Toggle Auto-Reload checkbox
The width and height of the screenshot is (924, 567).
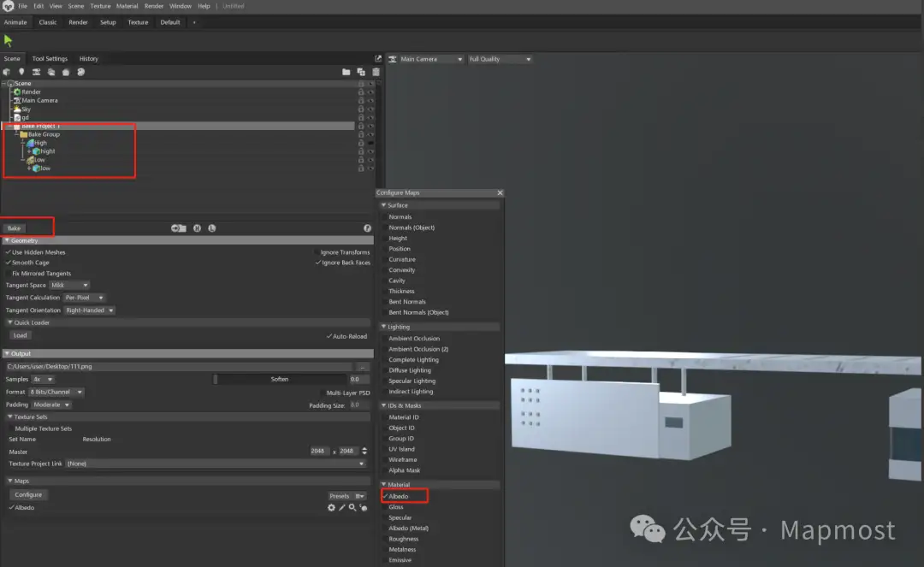tap(329, 336)
